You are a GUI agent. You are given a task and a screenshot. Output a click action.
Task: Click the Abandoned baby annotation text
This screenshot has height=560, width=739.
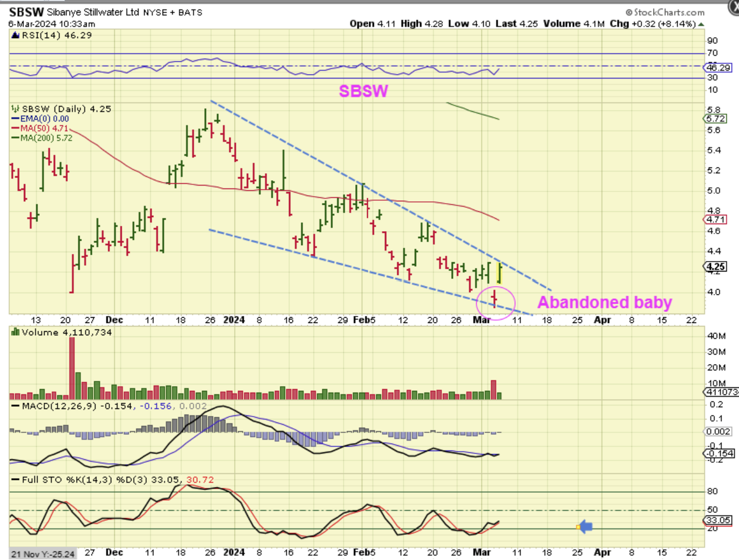coord(604,303)
